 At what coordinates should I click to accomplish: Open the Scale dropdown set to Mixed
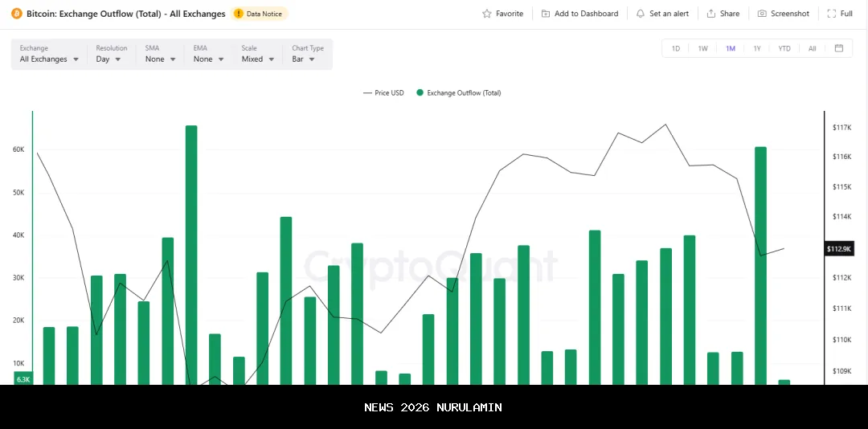(258, 59)
